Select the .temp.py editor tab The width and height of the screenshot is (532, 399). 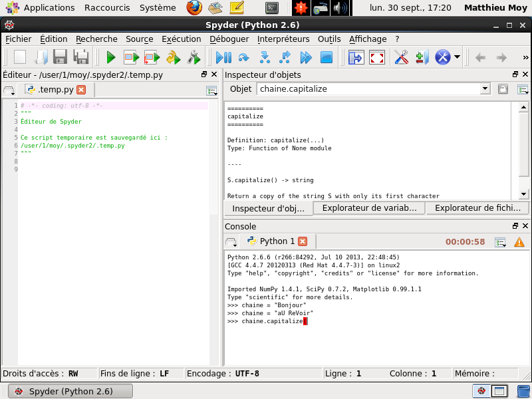click(x=56, y=90)
